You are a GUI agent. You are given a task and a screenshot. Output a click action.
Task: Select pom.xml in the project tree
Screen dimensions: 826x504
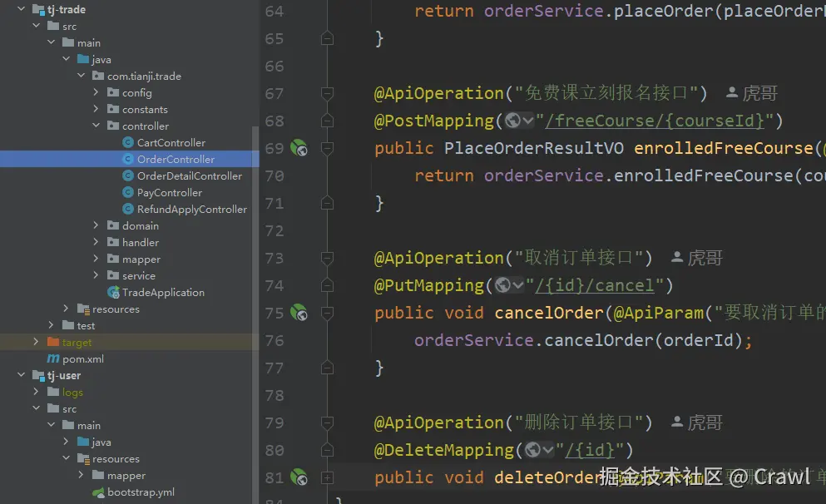82,358
